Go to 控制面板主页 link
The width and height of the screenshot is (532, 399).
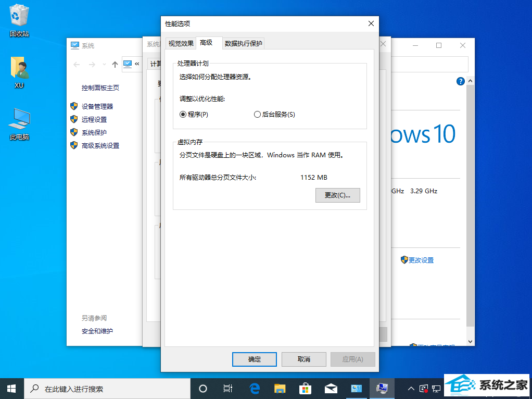point(100,88)
